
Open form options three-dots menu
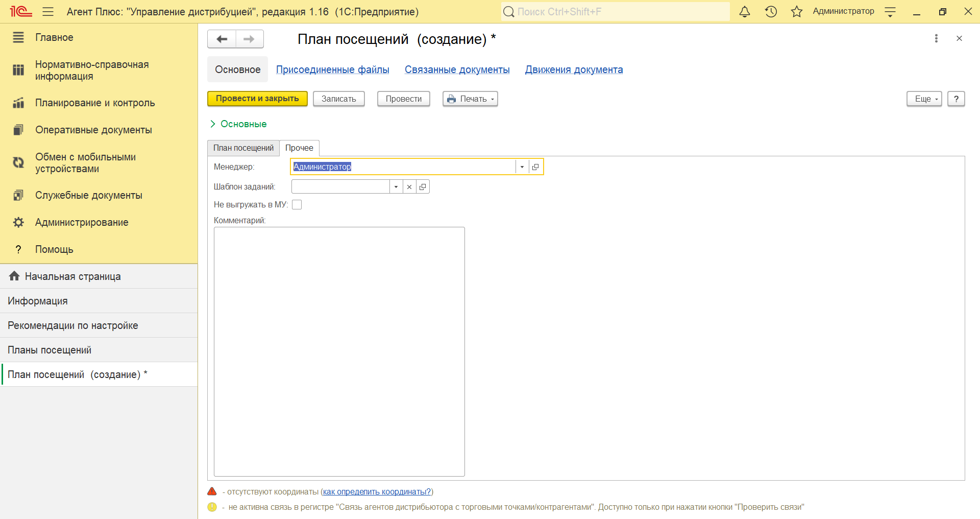(x=936, y=38)
